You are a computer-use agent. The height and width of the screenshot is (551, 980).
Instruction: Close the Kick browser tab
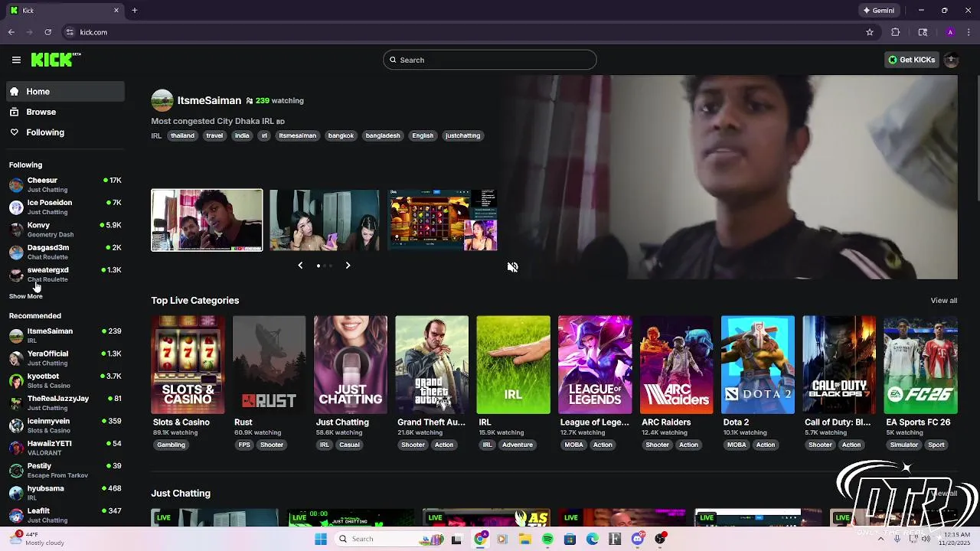pos(116,11)
